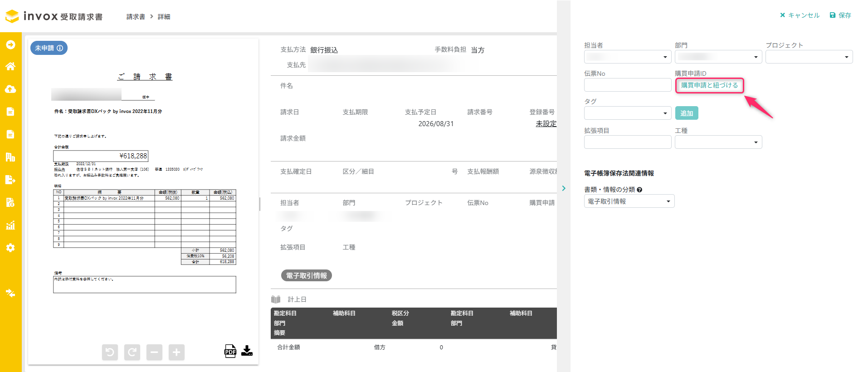Click the 合計金額 row label
This screenshot has width=868, height=372.
pos(288,347)
